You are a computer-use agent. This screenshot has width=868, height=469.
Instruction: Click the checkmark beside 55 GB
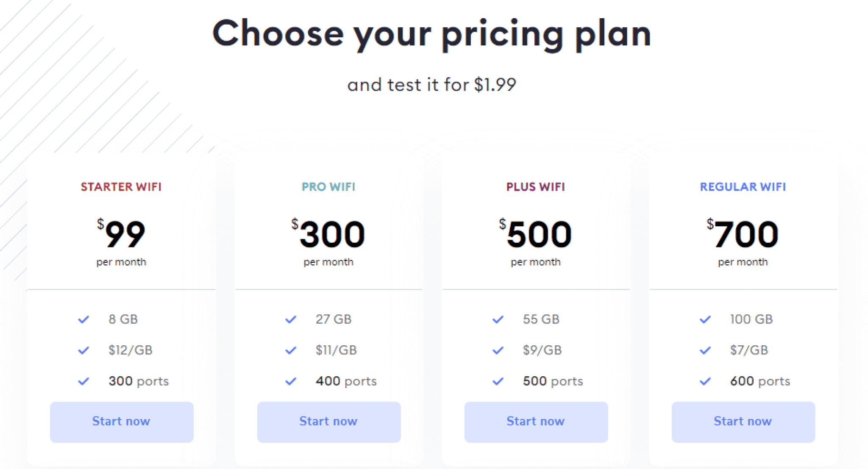(x=498, y=319)
